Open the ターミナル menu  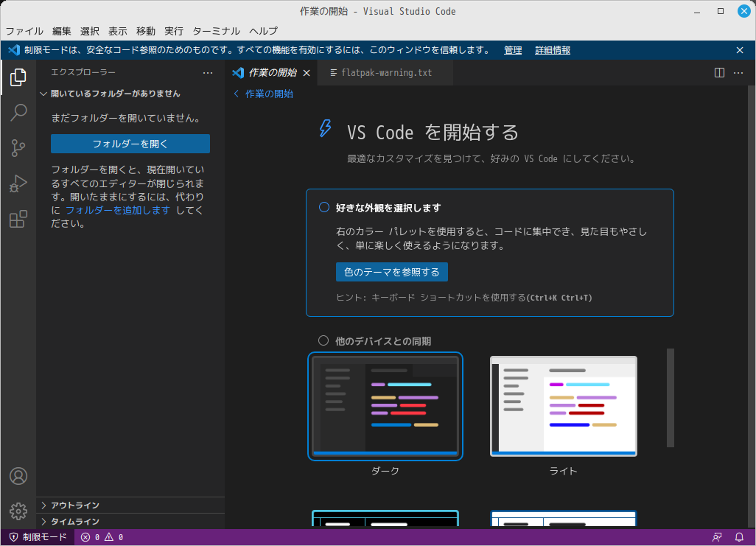pos(216,32)
